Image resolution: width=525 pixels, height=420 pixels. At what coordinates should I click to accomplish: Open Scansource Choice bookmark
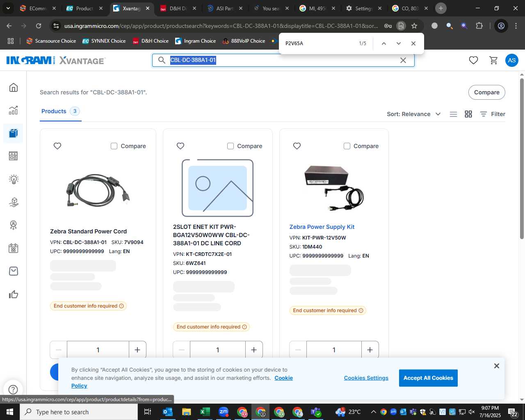(51, 41)
